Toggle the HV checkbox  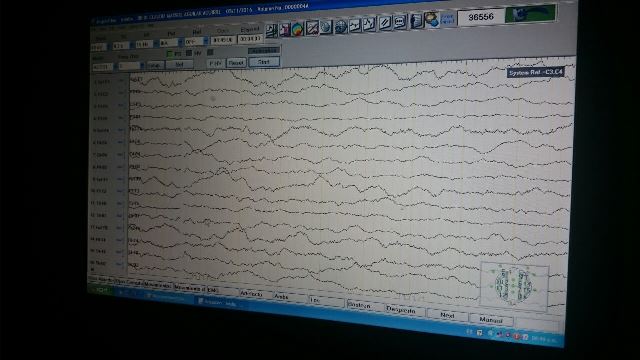point(189,53)
